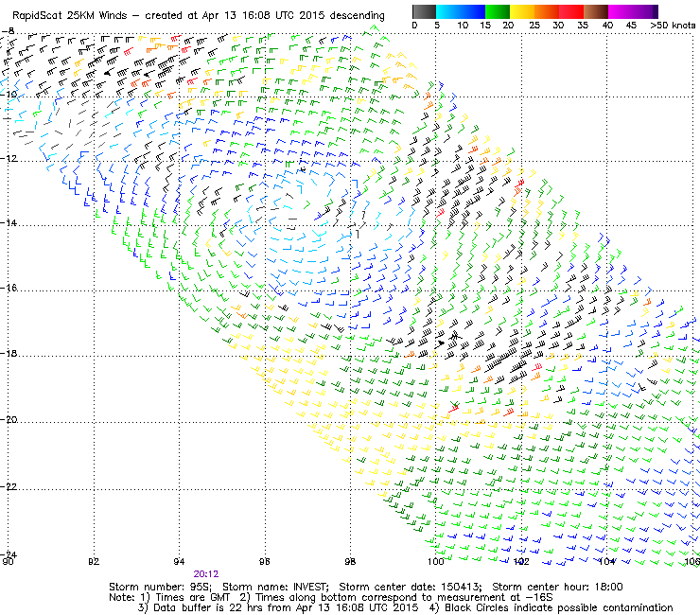This screenshot has height=615, width=700.
Task: Click the green 15-20 knots legend swatch
Action: point(498,11)
